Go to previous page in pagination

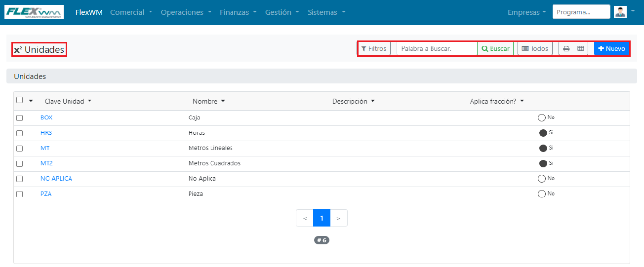[305, 218]
